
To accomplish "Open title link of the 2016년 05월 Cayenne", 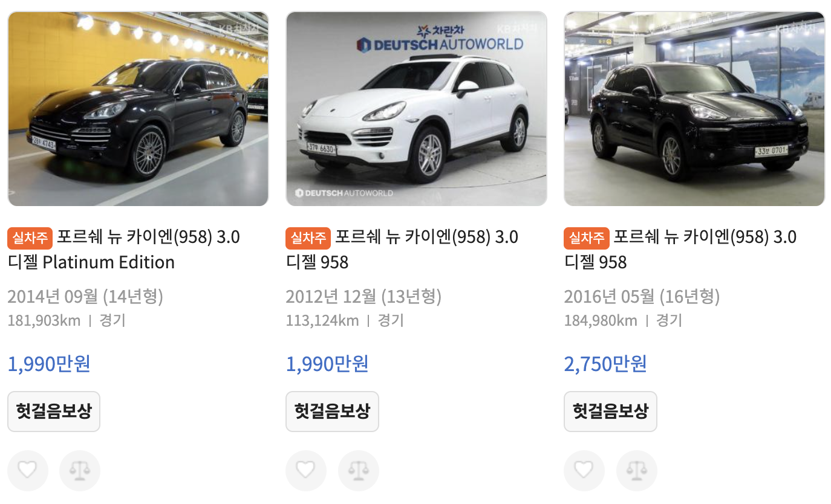I will pos(680,250).
